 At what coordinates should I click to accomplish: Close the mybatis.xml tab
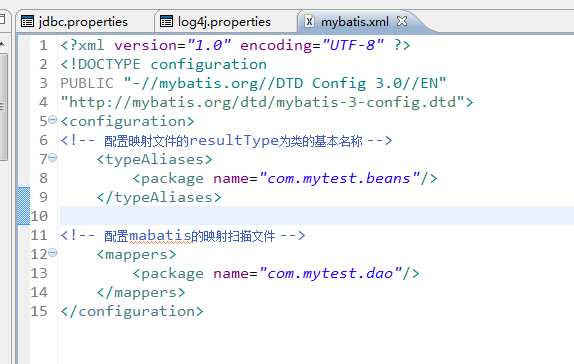pos(402,21)
